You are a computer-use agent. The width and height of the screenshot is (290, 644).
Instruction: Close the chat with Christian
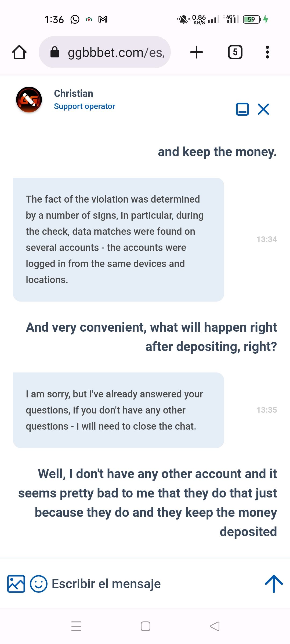(x=263, y=109)
